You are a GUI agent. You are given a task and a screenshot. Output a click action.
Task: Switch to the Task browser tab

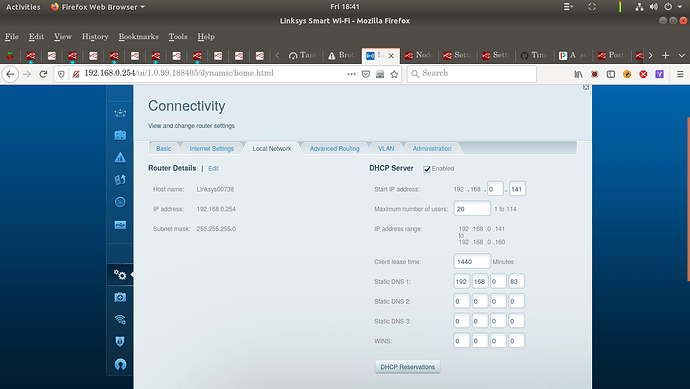tap(303, 55)
